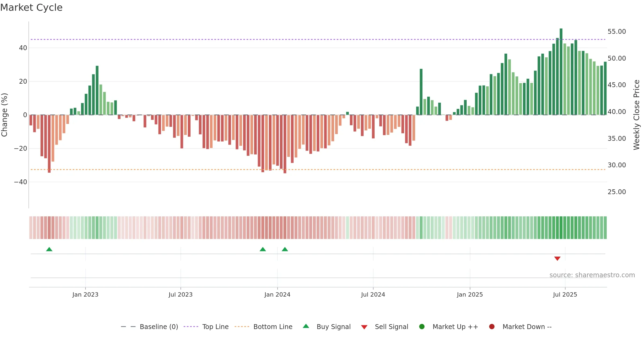Toggle the Sell Signal legend label

click(391, 327)
